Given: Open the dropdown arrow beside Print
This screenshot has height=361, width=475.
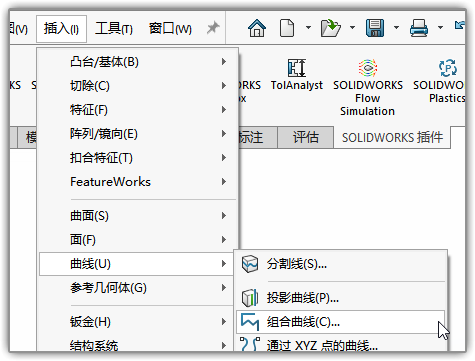Looking at the screenshot, I should [x=440, y=28].
